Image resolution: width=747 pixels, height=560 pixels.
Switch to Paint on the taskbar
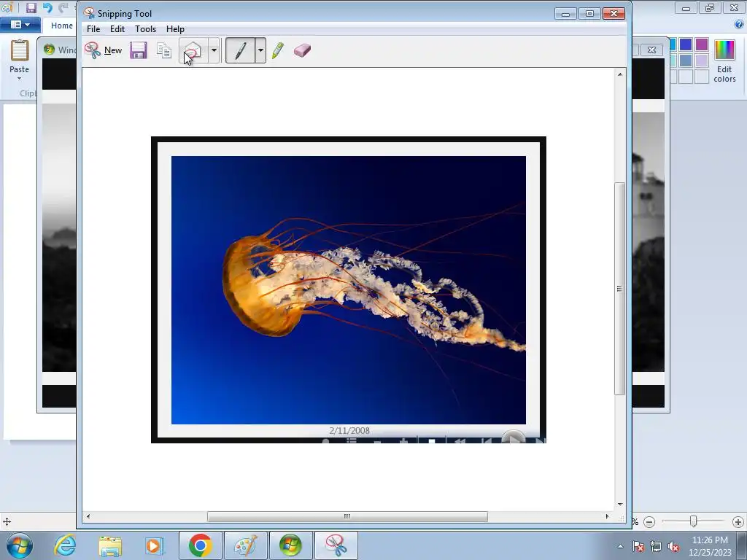pyautogui.click(x=245, y=545)
